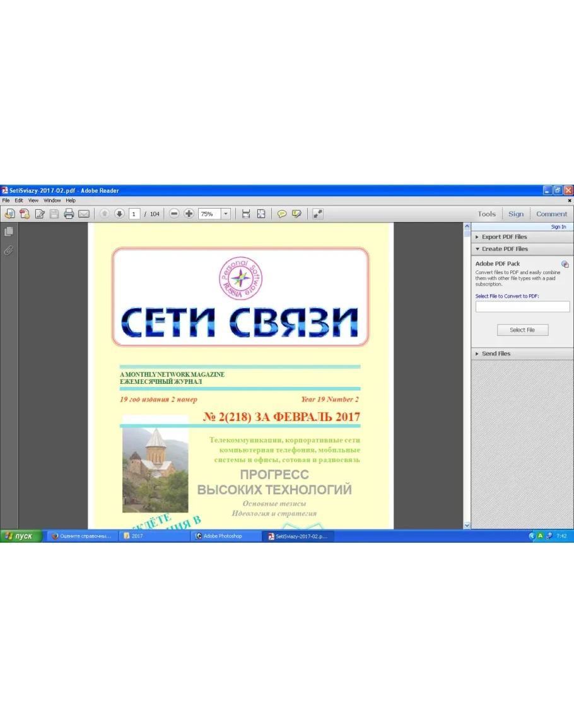Switch to Adobe Photoshop in taskbar

[226, 536]
